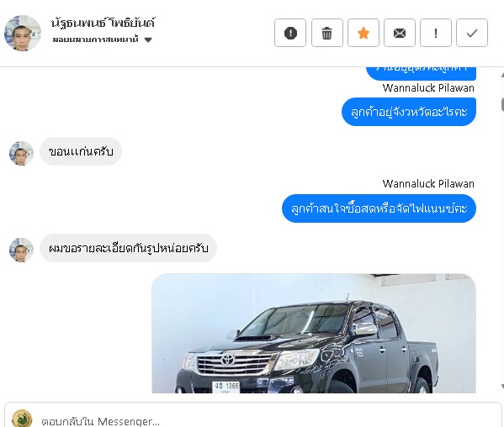Screen dimensions: 504x427
Task: Click the avatar beside ผมขอรายละเอียดกับรูปหน่อยครับ message
Action: tap(21, 250)
